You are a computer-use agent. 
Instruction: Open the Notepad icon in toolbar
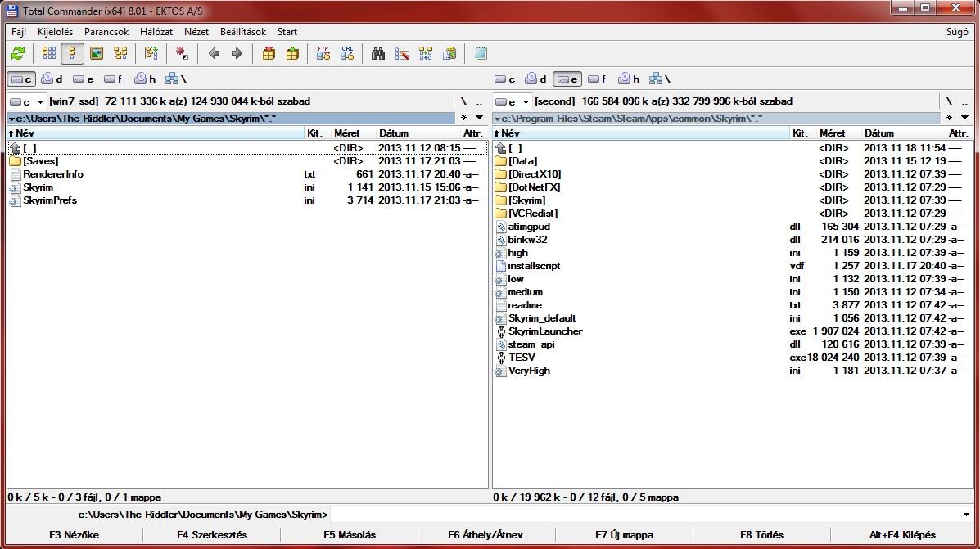[x=481, y=54]
